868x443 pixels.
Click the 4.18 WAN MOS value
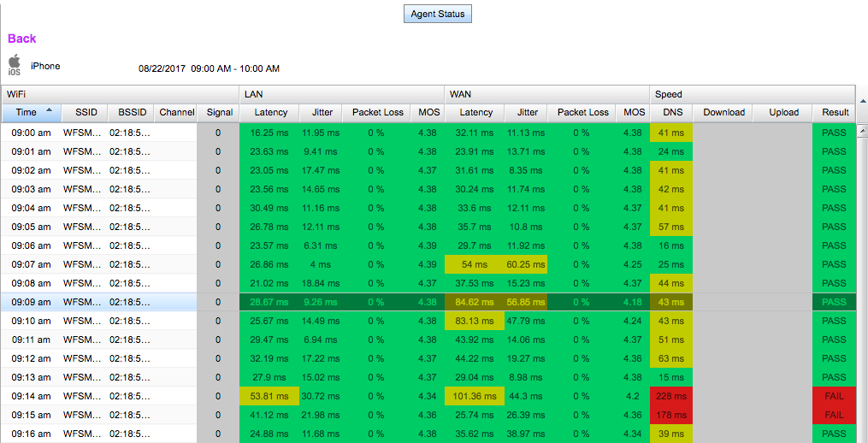(632, 303)
